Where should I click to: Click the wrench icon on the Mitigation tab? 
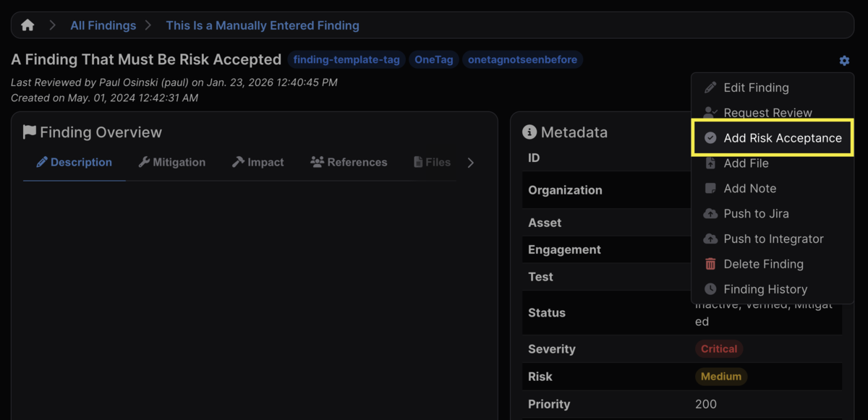coord(145,162)
